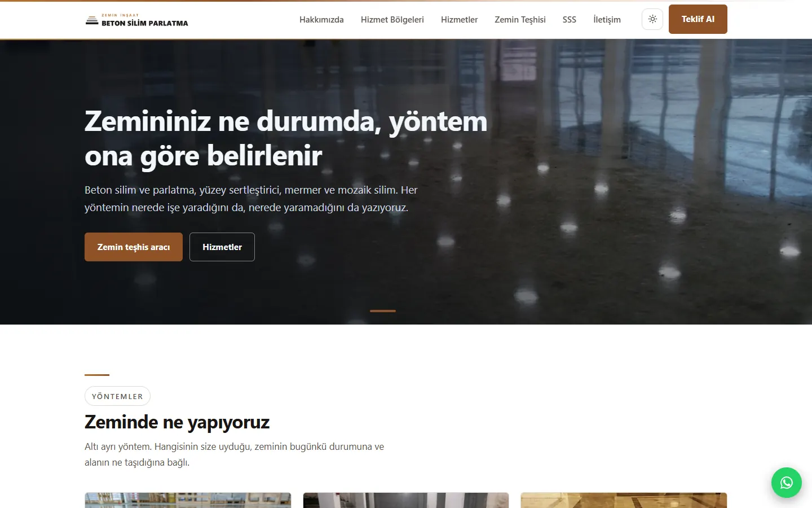Click the YÖNTEMLER badge label
The image size is (812, 508).
pyautogui.click(x=117, y=396)
